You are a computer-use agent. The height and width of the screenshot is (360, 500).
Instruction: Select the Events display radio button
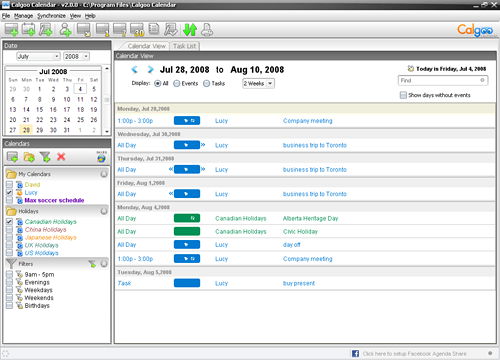[x=177, y=83]
